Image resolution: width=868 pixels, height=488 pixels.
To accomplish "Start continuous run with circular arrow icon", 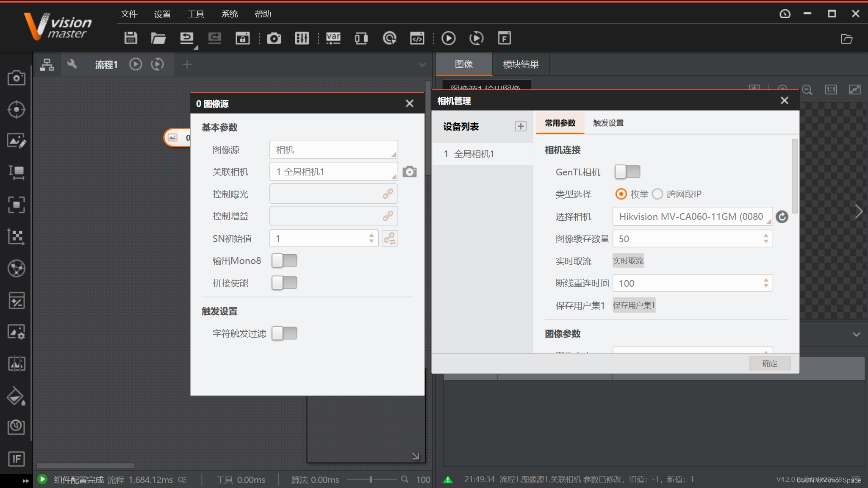I will [x=476, y=38].
